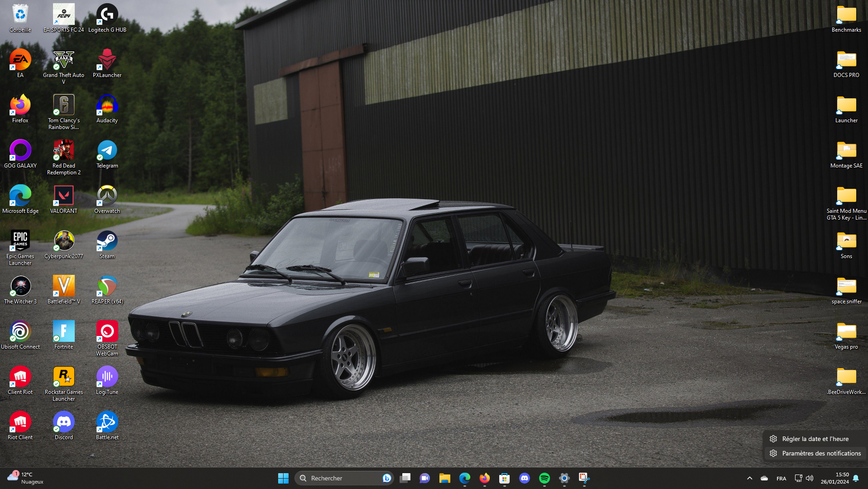
Task: Select Battlefield V desktop icon
Action: (63, 290)
